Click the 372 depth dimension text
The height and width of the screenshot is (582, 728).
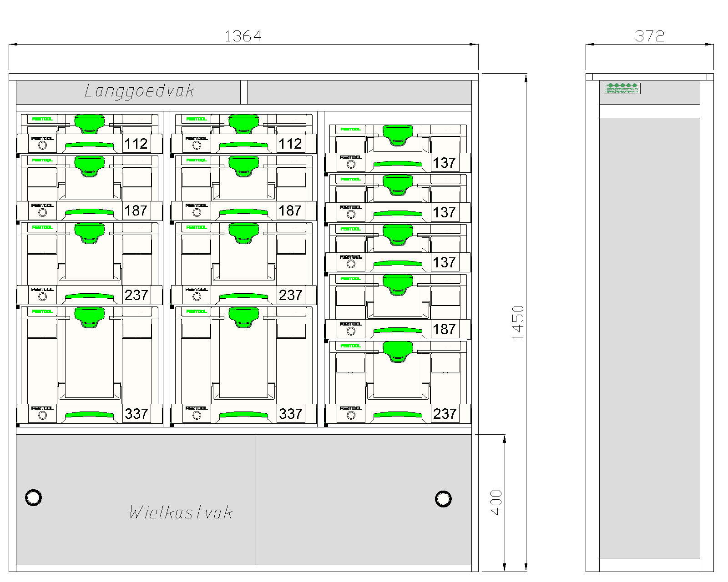click(x=650, y=36)
